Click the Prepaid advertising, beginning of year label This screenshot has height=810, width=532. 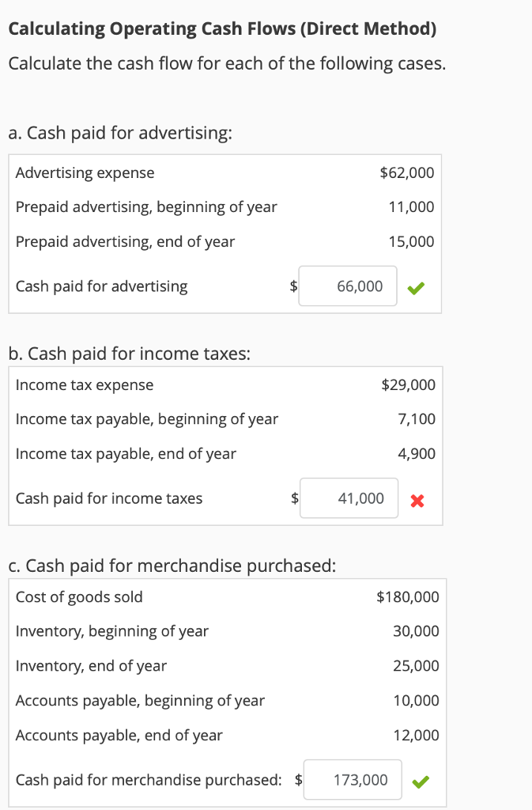pos(146,207)
